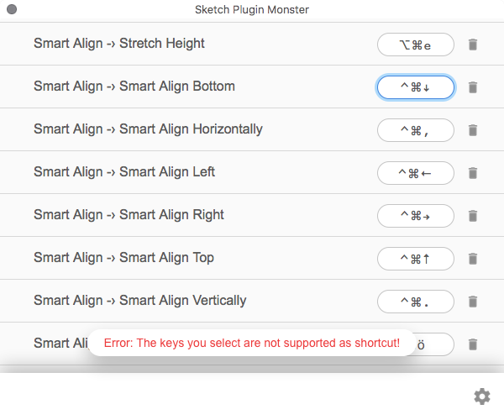Delete the Smart Align Top shortcut
Image resolution: width=504 pixels, height=420 pixels.
click(x=473, y=259)
